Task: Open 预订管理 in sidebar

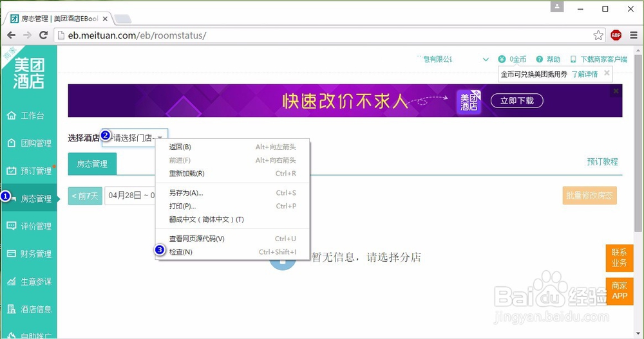Action: [29, 170]
